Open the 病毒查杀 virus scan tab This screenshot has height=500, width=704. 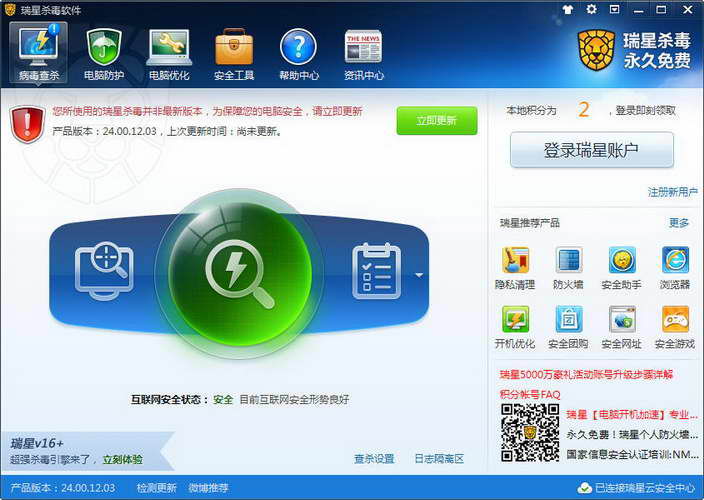(39, 53)
